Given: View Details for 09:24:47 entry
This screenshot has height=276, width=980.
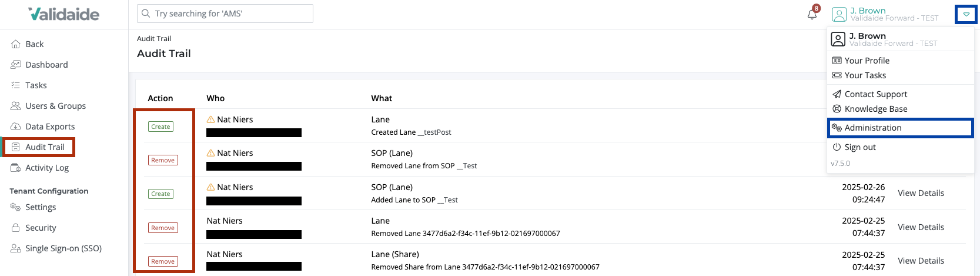Looking at the screenshot, I should (921, 193).
